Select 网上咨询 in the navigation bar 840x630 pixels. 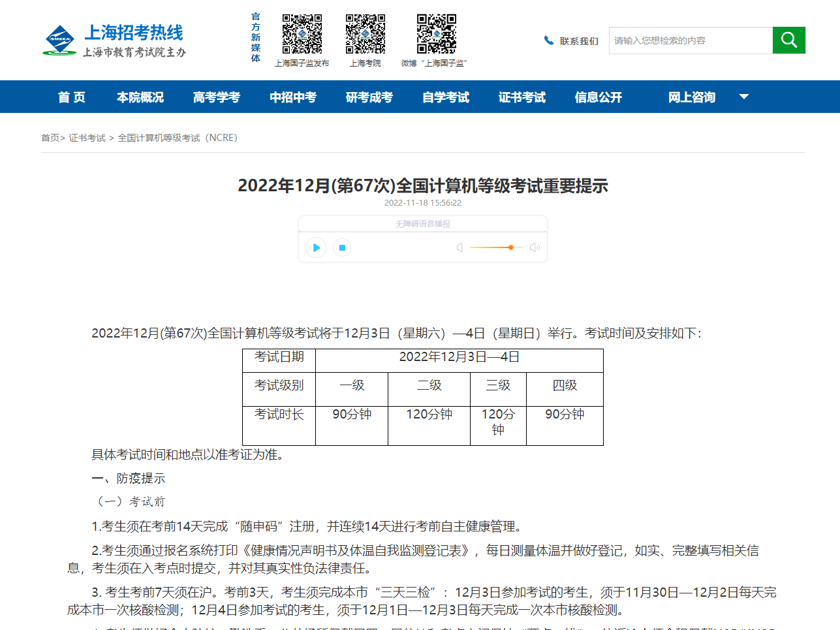tap(691, 97)
